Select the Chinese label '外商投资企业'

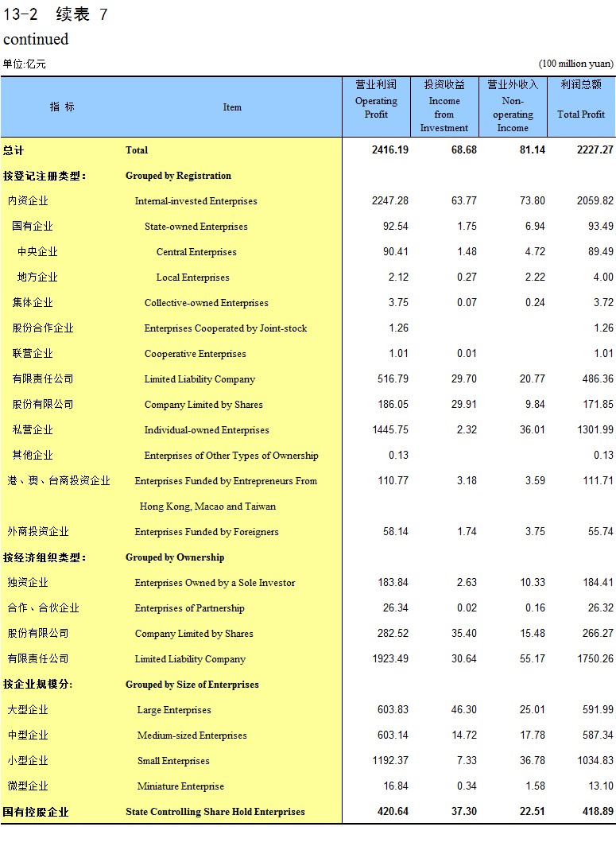point(38,532)
